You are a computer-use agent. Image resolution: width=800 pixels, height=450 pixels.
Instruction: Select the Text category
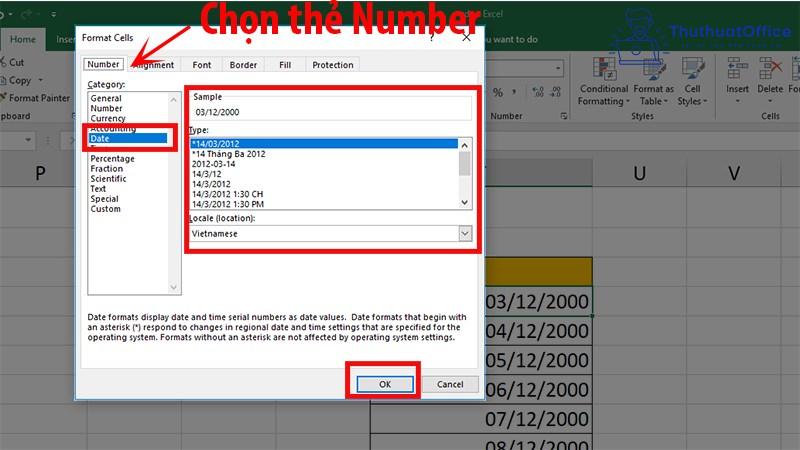click(98, 189)
